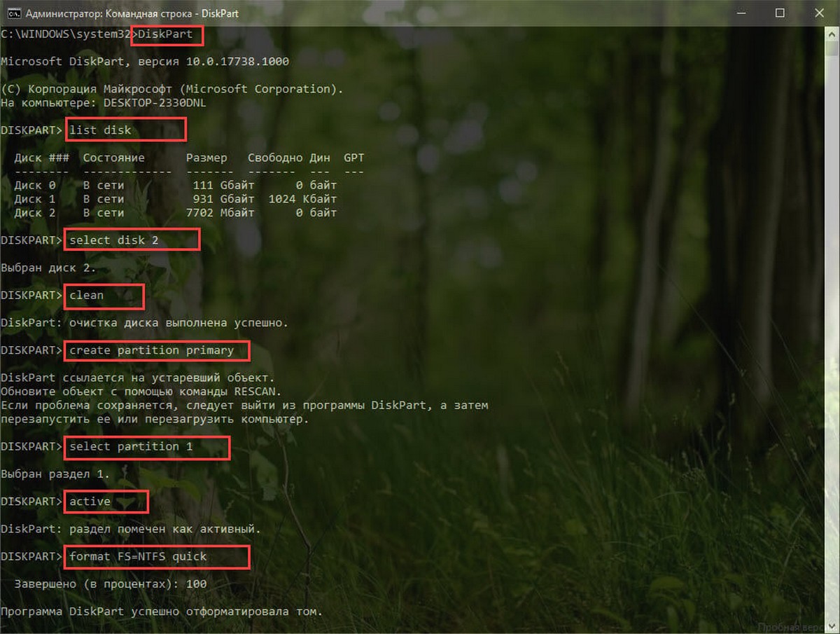Click the 'format FS=NTFS quick' command text

(x=138, y=556)
